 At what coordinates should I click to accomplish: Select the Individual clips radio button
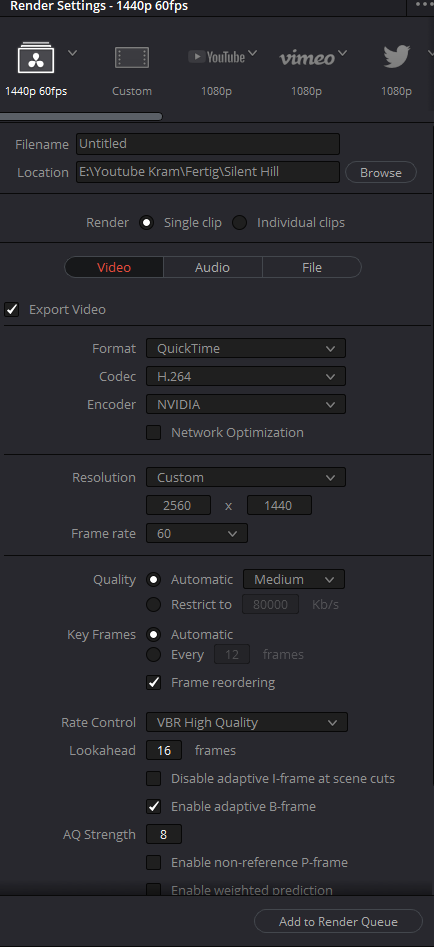coord(240,222)
